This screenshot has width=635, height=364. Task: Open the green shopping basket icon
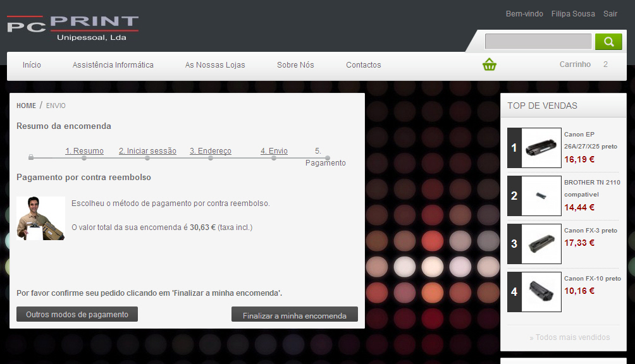pos(489,64)
